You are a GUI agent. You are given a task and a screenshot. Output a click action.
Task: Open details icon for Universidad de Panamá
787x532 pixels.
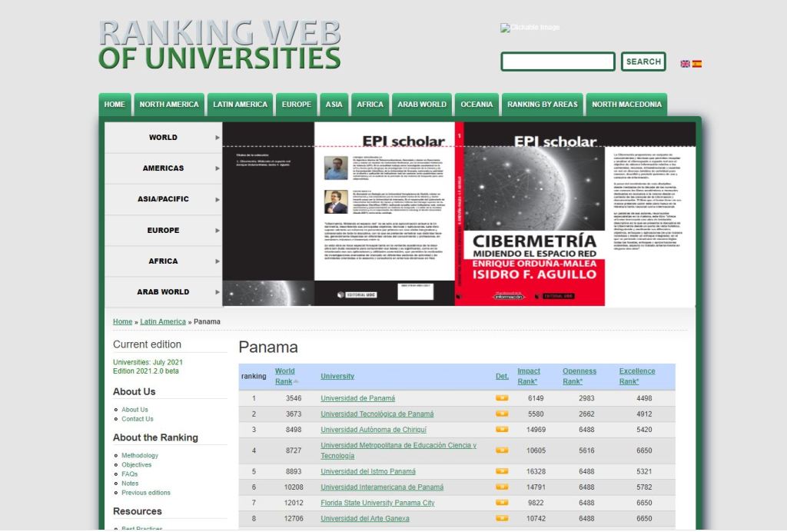pos(502,398)
